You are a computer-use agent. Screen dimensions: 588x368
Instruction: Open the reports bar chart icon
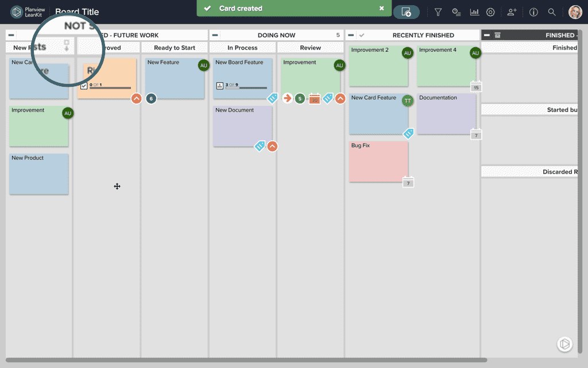tap(474, 12)
